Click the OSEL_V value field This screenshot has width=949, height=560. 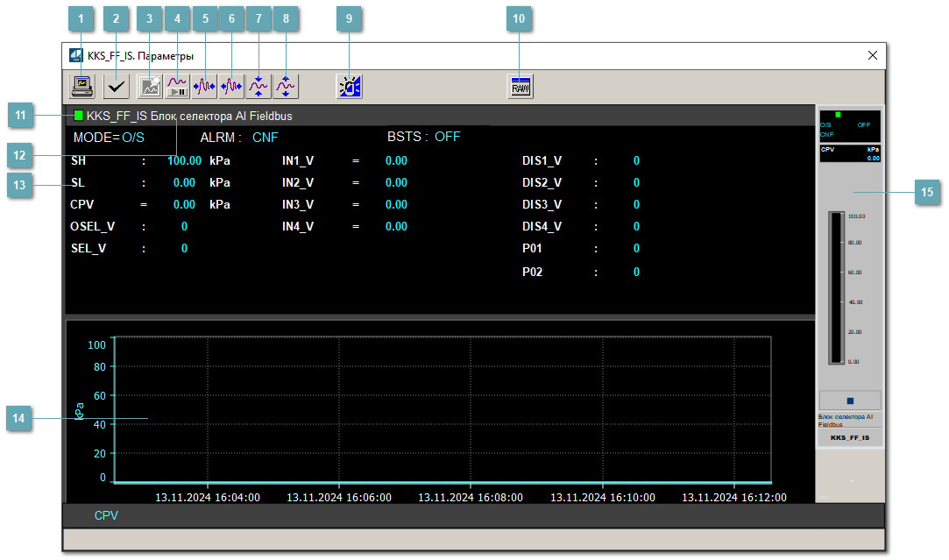(x=184, y=226)
